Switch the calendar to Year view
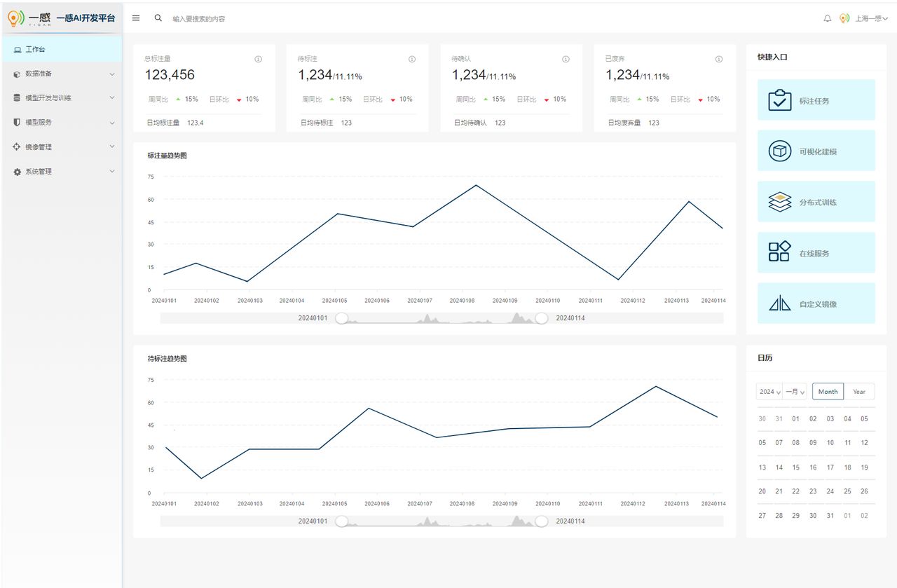Image resolution: width=897 pixels, height=588 pixels. point(859,392)
